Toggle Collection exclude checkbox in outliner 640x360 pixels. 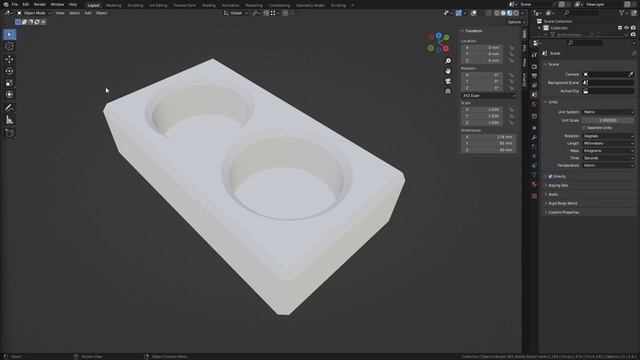point(620,28)
